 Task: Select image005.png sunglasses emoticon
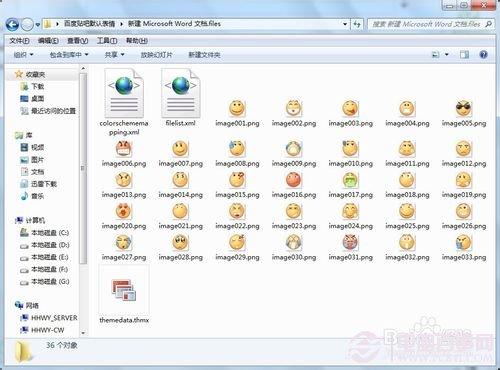pyautogui.click(x=464, y=108)
